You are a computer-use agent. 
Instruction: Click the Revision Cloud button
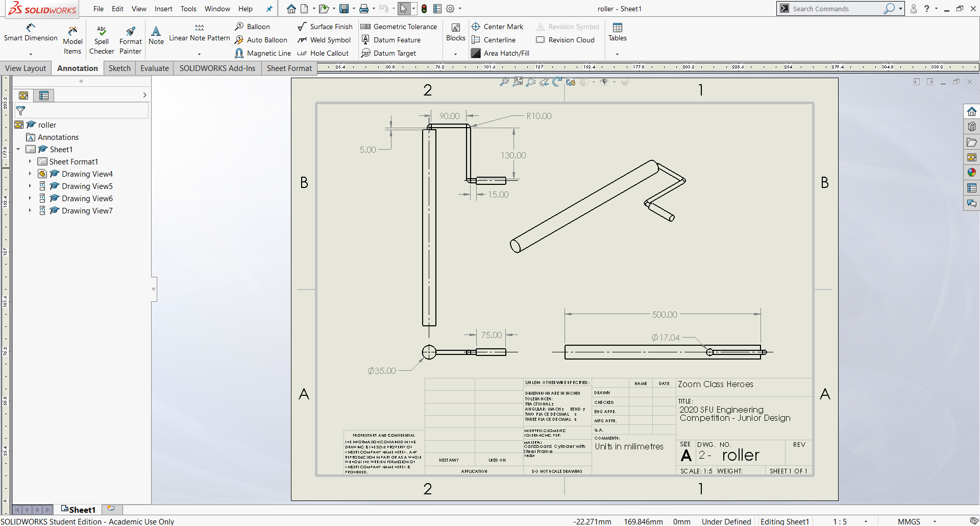(x=566, y=40)
